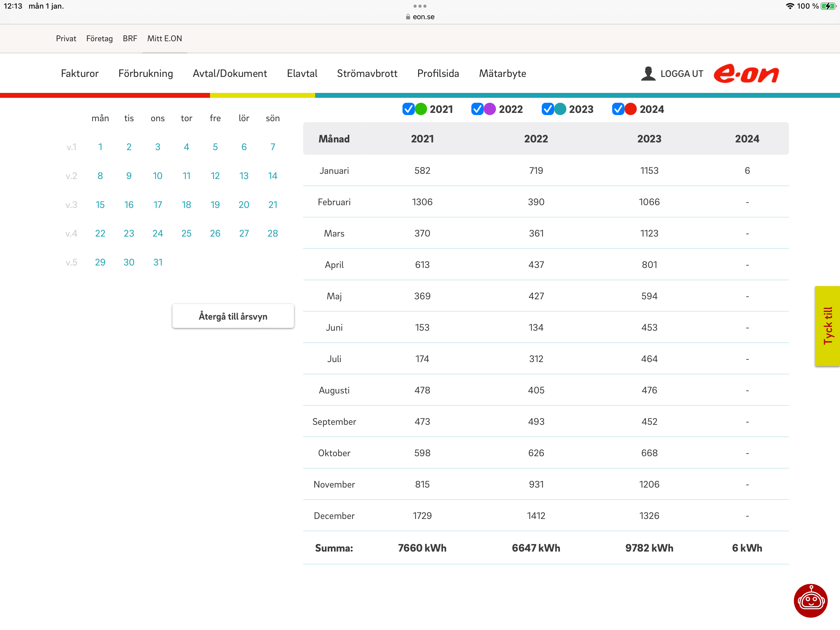The width and height of the screenshot is (840, 630).
Task: Select day 15 in the calendar
Action: click(100, 205)
